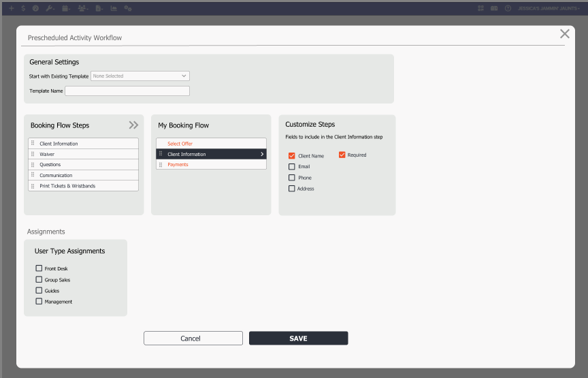Image resolution: width=588 pixels, height=378 pixels.
Task: Open the Start with Existing Template dropdown
Action: tap(140, 76)
